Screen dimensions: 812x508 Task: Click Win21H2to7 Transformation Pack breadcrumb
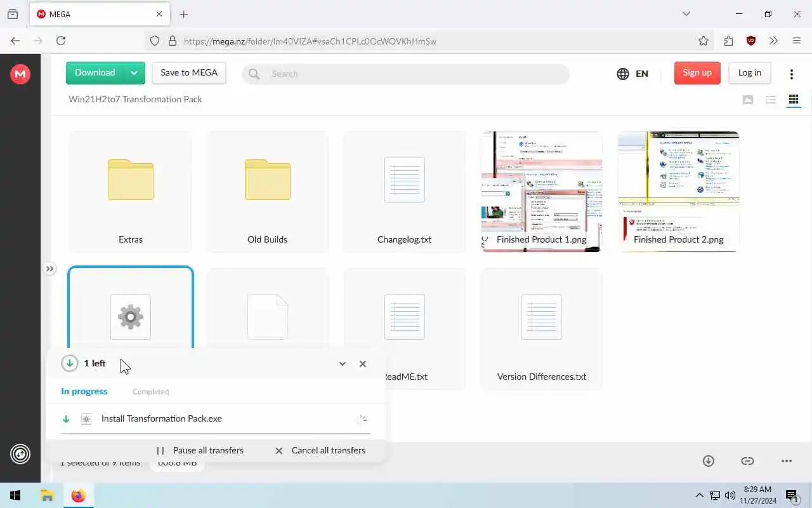pyautogui.click(x=135, y=99)
